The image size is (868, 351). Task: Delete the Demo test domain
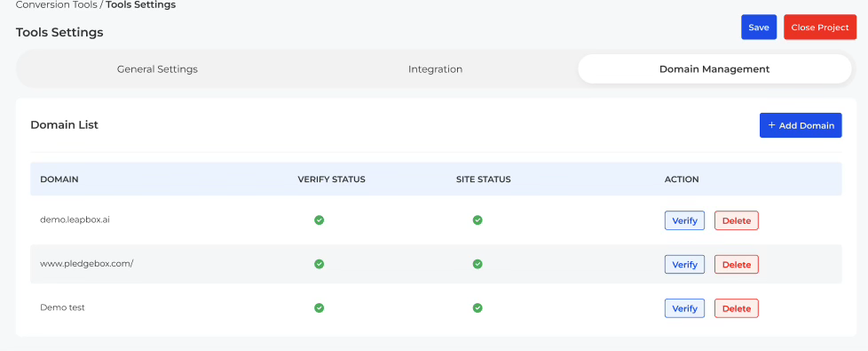[x=737, y=308]
